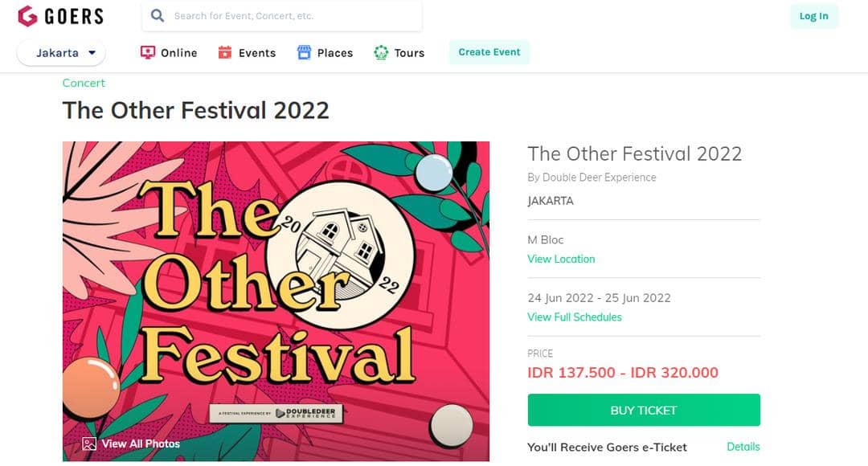Click the BUY TICKET button
The height and width of the screenshot is (466, 868).
[x=643, y=410]
